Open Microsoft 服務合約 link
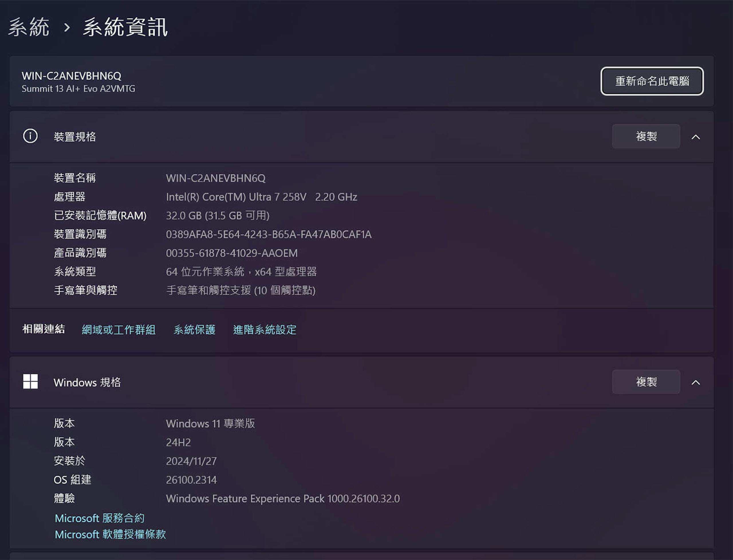The image size is (733, 560). pos(100,518)
